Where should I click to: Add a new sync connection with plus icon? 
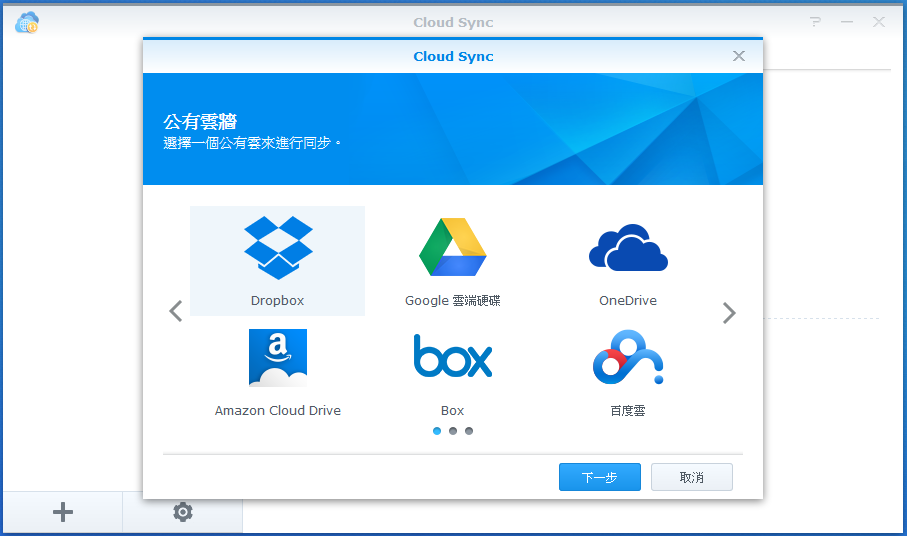(63, 512)
